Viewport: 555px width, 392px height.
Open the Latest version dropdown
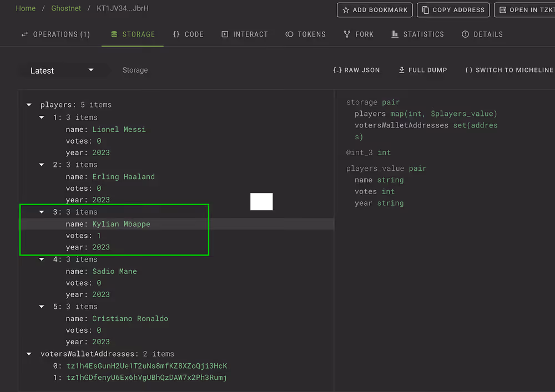[62, 70]
